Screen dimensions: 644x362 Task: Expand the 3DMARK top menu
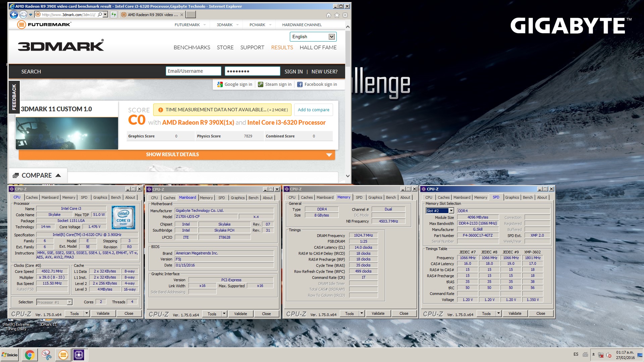click(237, 25)
